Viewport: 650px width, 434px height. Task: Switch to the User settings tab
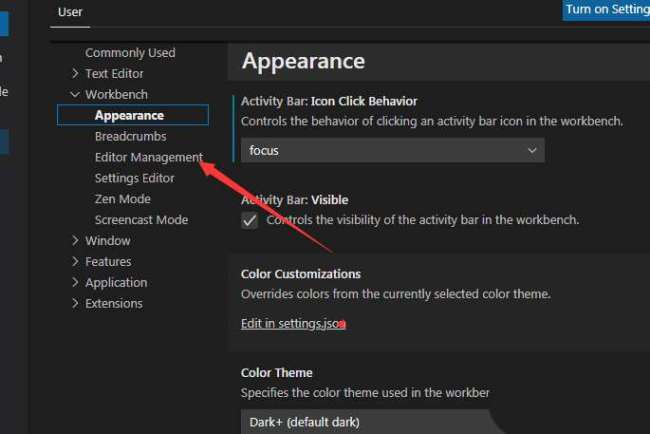click(70, 12)
